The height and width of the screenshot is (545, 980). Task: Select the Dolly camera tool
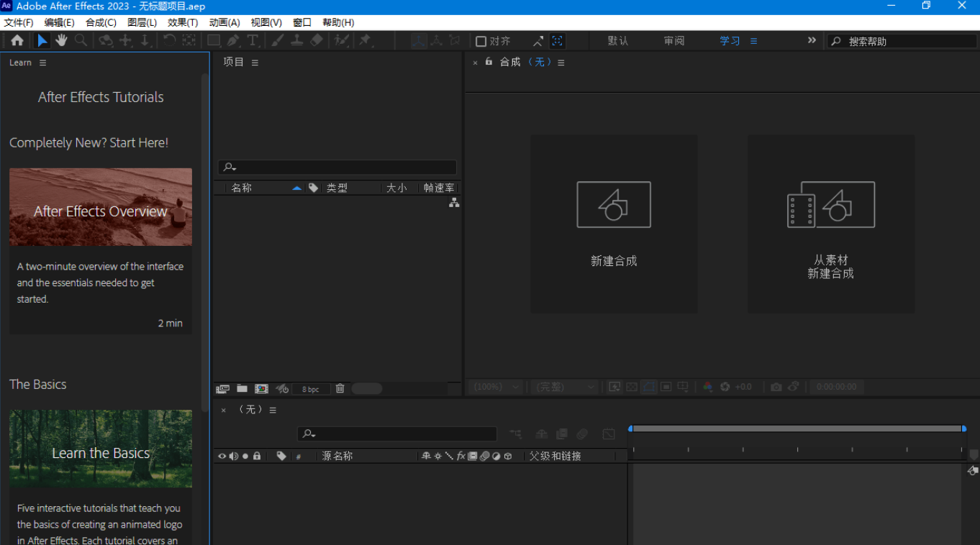(x=145, y=40)
